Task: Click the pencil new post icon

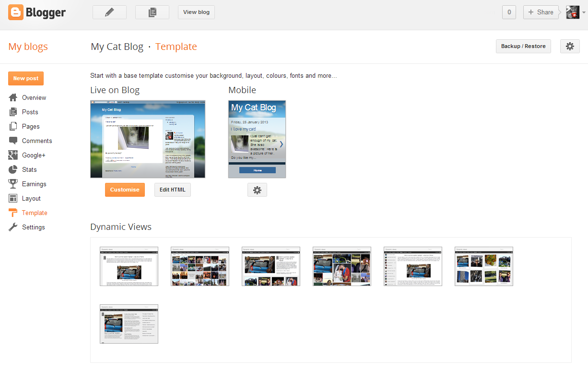Action: [109, 12]
